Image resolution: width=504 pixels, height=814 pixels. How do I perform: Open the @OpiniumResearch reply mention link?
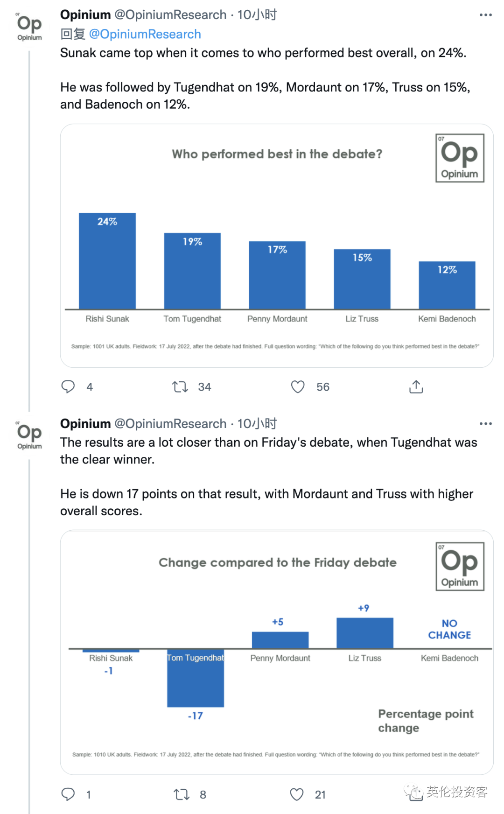(x=145, y=34)
